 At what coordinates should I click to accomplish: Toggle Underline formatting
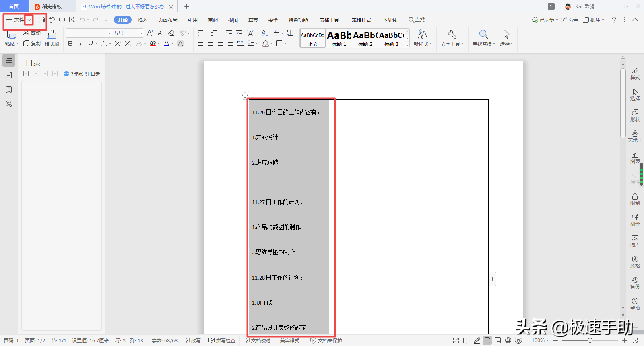click(x=90, y=43)
